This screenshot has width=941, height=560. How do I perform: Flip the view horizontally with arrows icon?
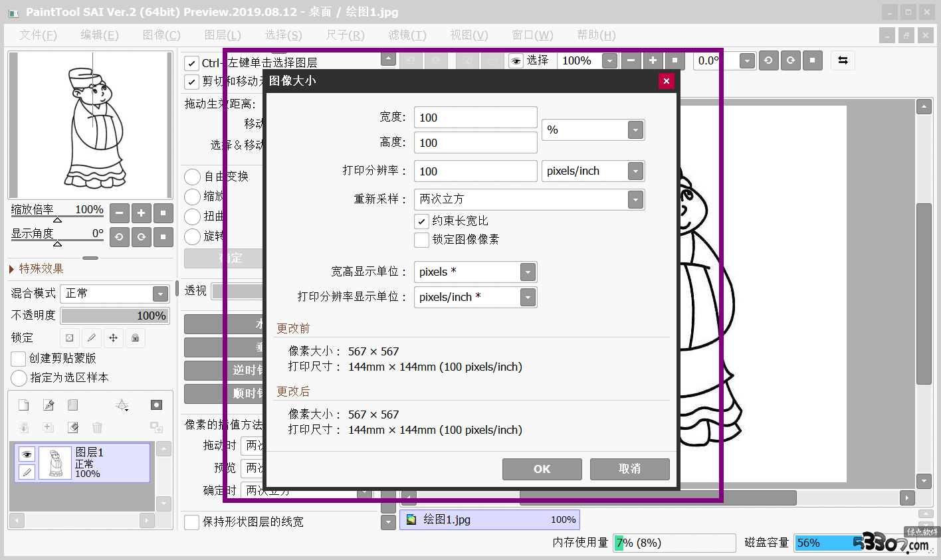(843, 60)
